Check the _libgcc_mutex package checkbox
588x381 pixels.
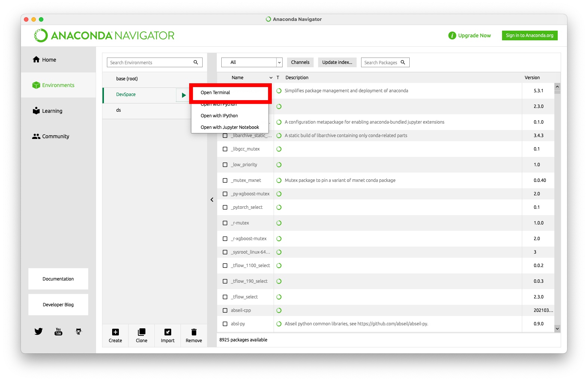225,149
